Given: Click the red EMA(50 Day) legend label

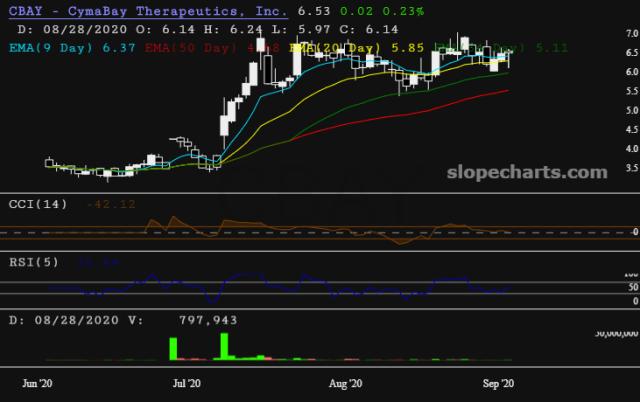Looking at the screenshot, I should coord(191,48).
